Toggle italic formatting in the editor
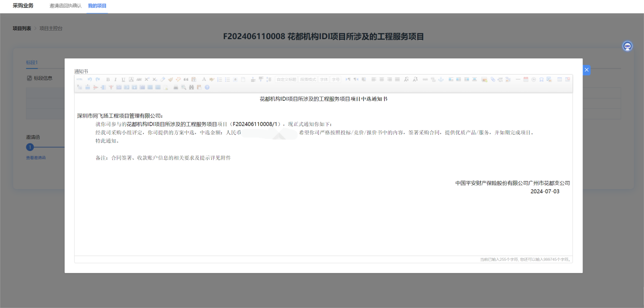The image size is (644, 308). (x=115, y=79)
